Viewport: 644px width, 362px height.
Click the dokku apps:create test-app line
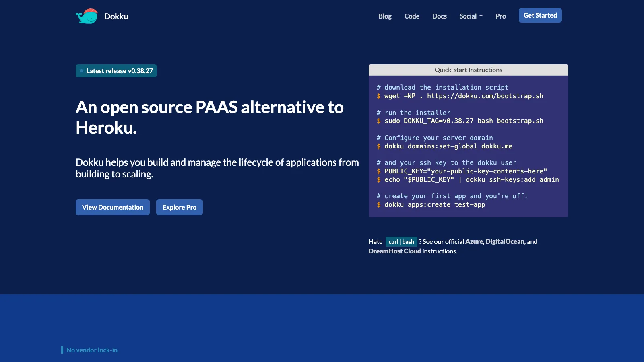[431, 204]
